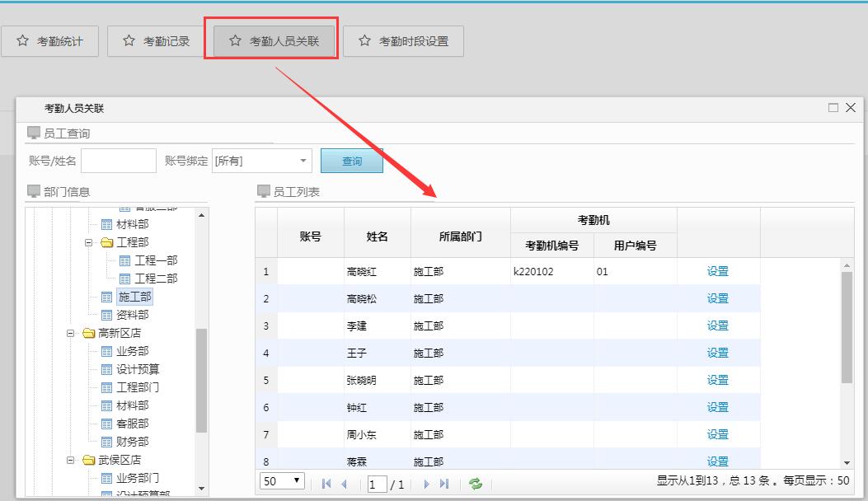868x501 pixels.
Task: Switch to the 考勤记录 tab
Action: (155, 41)
